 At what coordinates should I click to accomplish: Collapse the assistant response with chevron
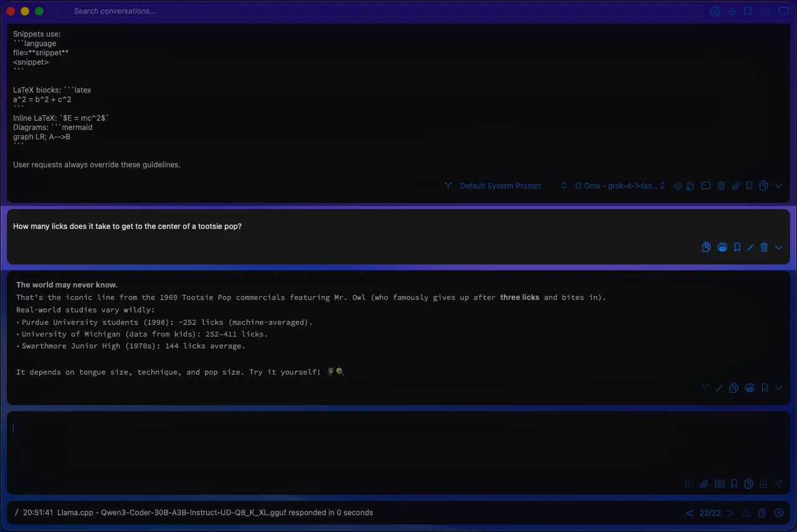click(778, 388)
